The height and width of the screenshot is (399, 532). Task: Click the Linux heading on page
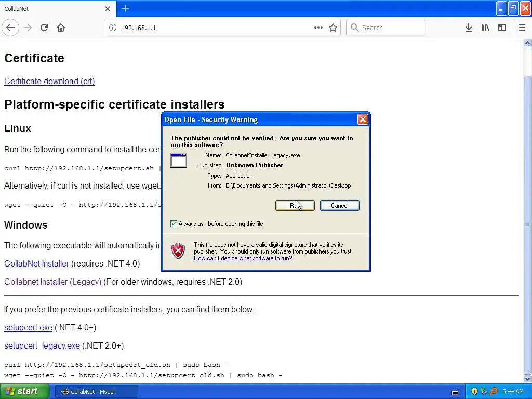[x=18, y=128]
